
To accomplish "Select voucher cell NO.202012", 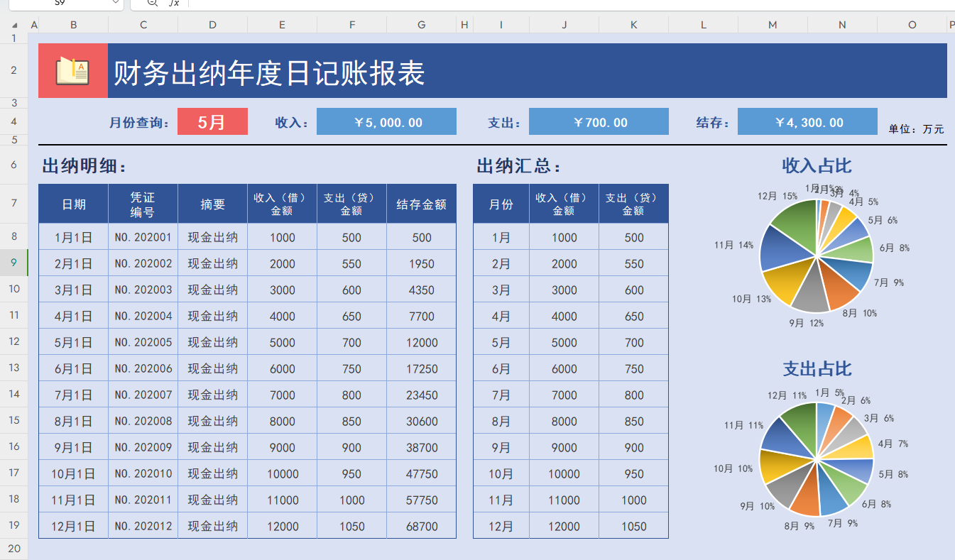I will pyautogui.click(x=143, y=526).
